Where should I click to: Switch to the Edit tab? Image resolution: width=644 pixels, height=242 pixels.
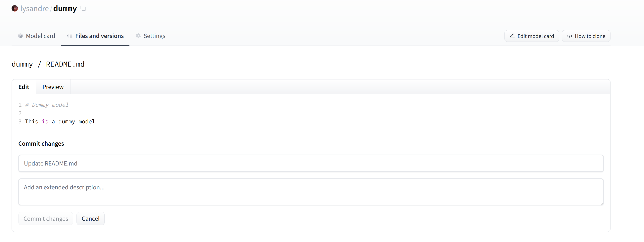click(24, 87)
